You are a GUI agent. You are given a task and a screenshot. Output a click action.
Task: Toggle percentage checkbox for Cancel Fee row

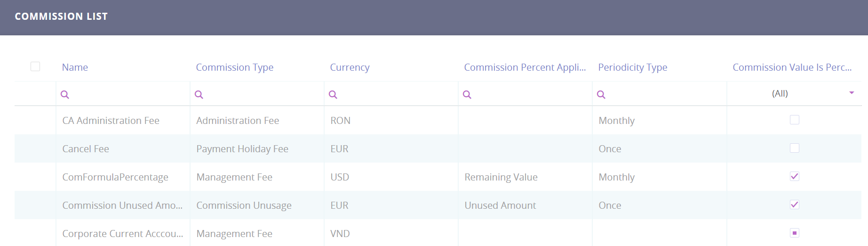795,148
